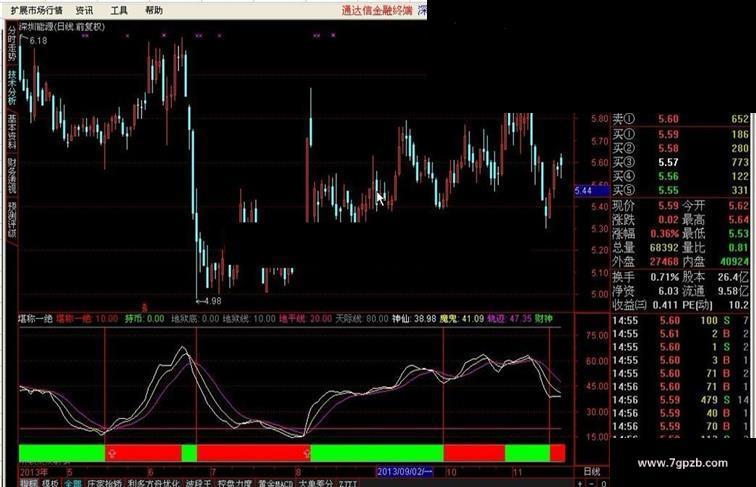Click the 2013/09/02/一 date marker
Viewport: 756px width, 487px height.
[x=405, y=472]
